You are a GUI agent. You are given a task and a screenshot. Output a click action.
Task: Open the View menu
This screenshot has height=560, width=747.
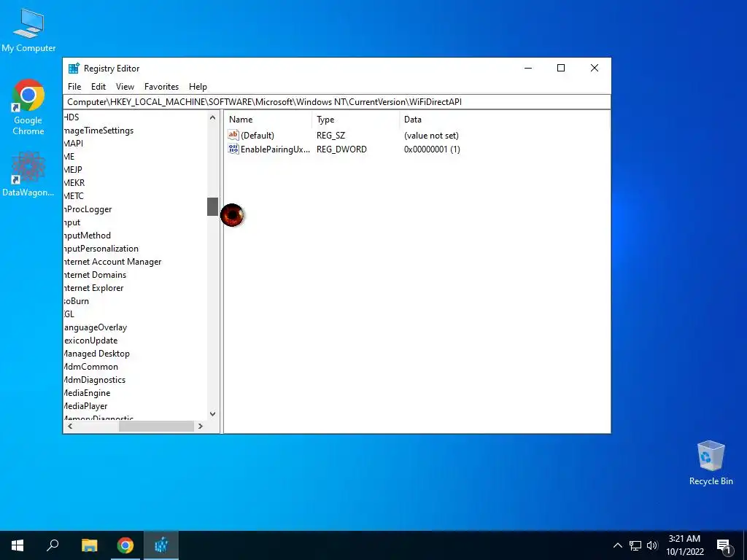click(x=125, y=87)
